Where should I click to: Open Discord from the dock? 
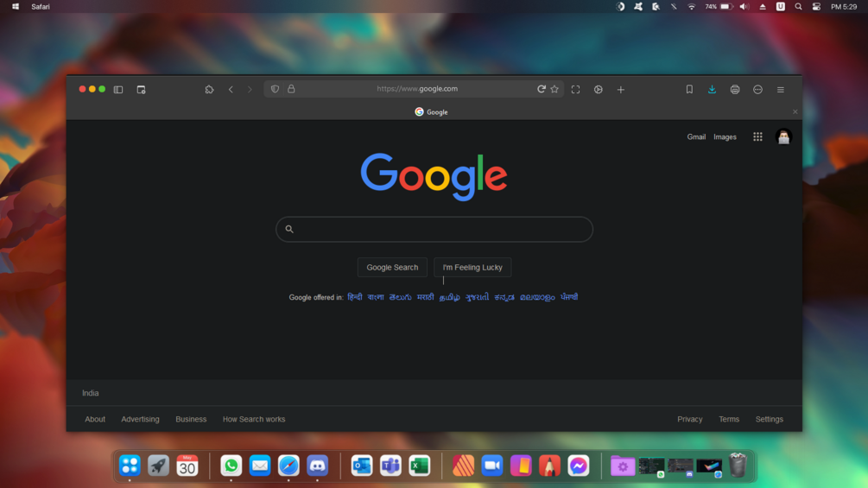tap(317, 466)
